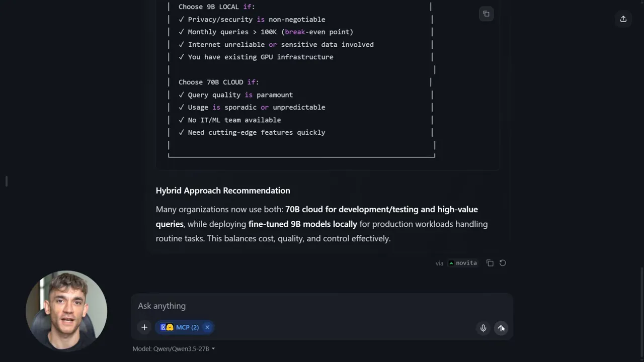This screenshot has height=362, width=644.
Task: Click the novita provider label
Action: tap(462, 263)
